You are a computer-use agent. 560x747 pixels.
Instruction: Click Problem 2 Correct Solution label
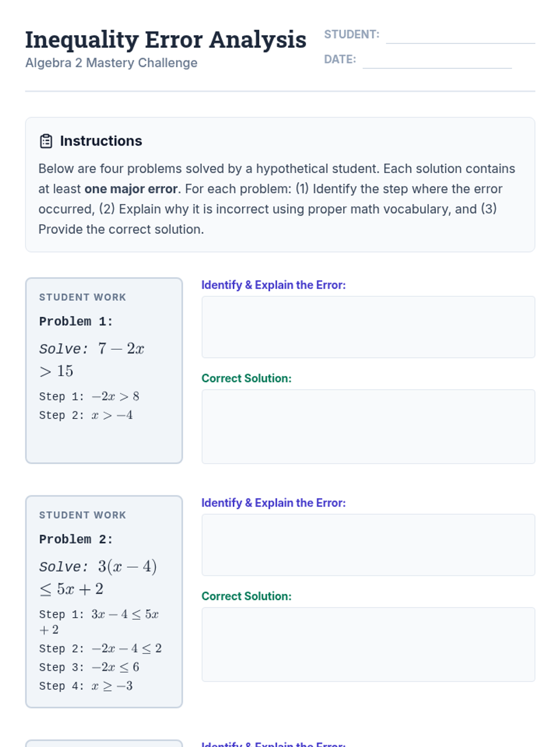pos(246,596)
